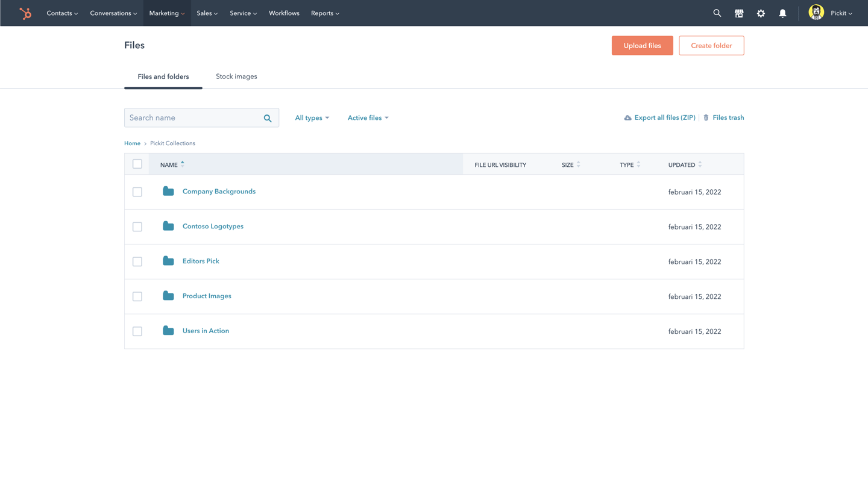Open the settings gear icon

tap(761, 13)
